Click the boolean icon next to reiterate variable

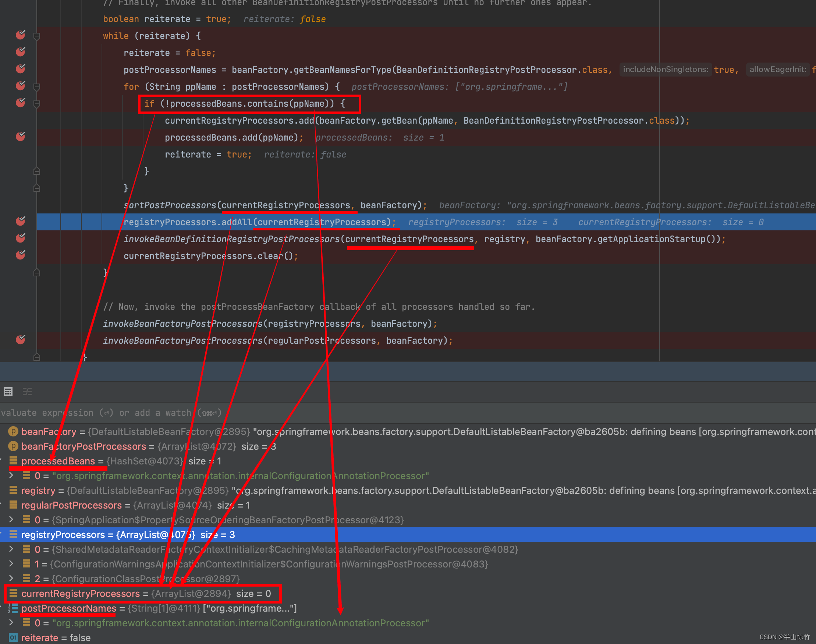tap(13, 637)
